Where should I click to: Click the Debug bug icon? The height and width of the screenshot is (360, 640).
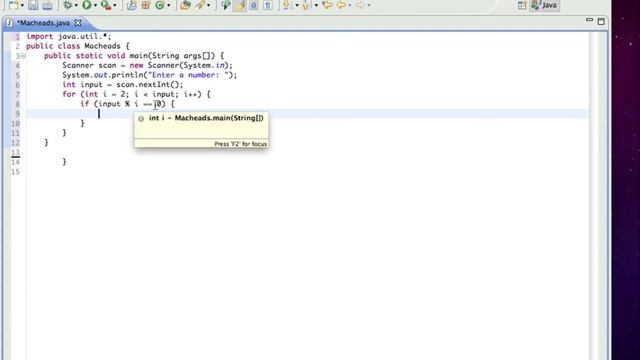pyautogui.click(x=67, y=5)
